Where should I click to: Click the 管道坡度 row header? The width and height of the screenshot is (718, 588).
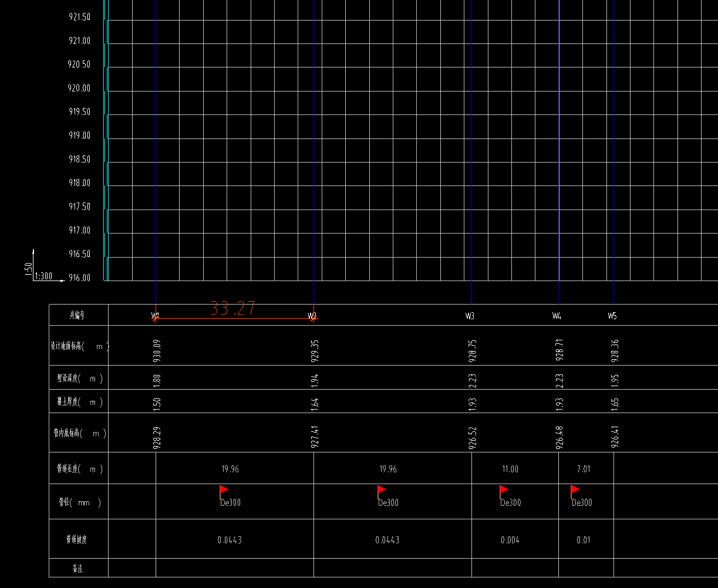click(x=76, y=539)
